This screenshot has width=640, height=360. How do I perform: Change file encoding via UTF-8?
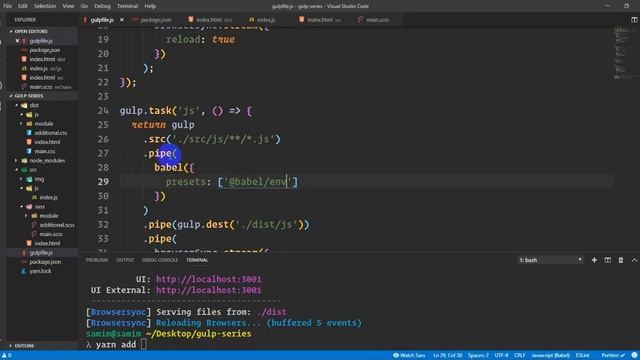point(501,356)
